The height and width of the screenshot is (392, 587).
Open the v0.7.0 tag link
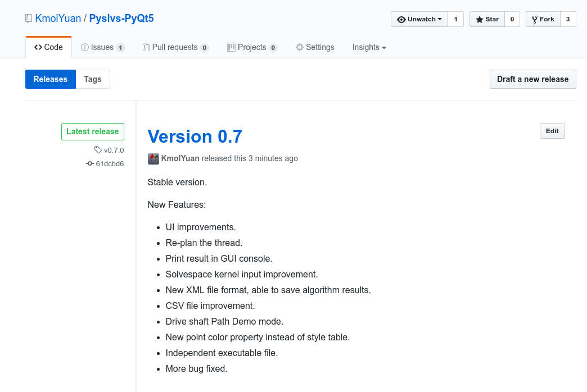[109, 150]
